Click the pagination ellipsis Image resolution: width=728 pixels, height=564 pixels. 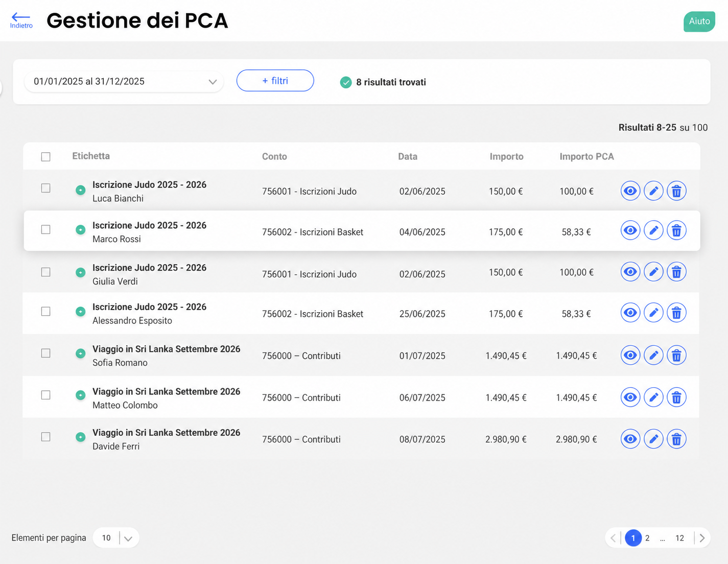(x=663, y=538)
